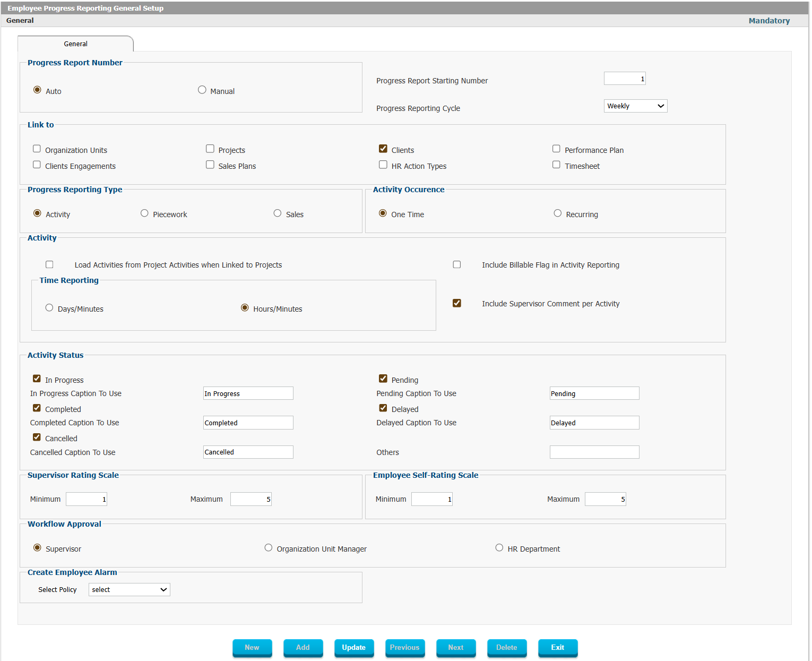Tick the Clients Engagements checkbox
Viewport: 812px width, 661px height.
click(x=37, y=165)
